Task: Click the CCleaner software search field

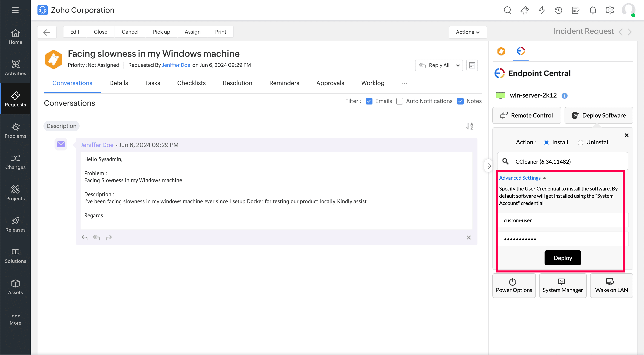Action: pos(562,162)
